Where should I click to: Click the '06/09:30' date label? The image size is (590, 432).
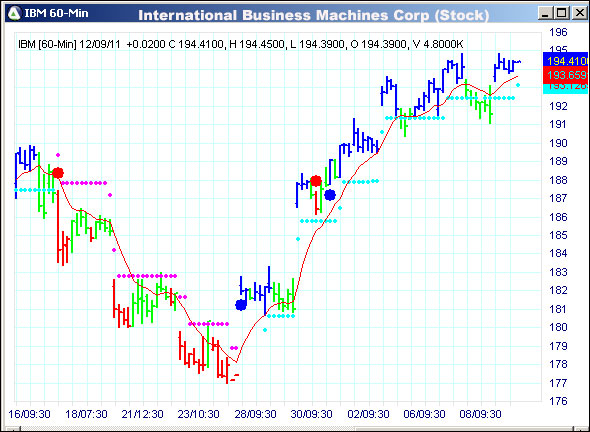424,414
